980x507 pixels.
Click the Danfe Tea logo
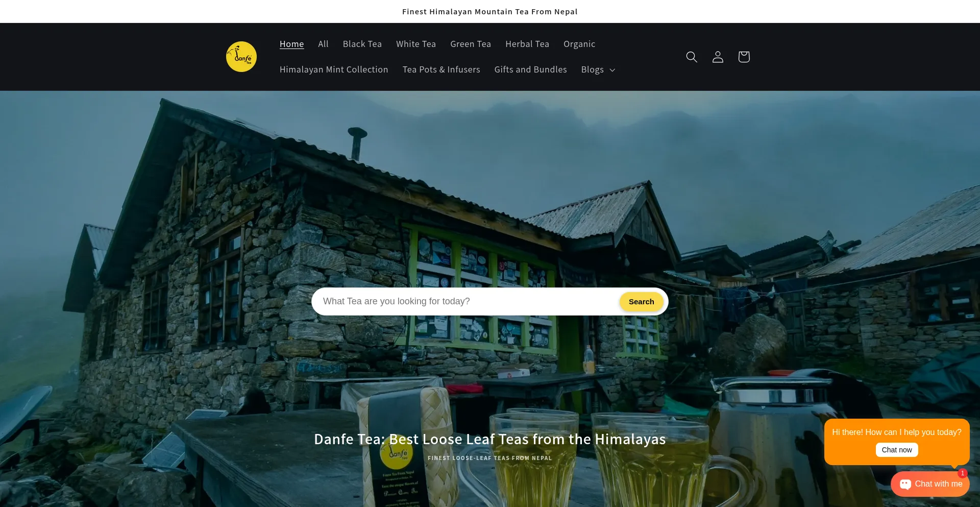(241, 57)
